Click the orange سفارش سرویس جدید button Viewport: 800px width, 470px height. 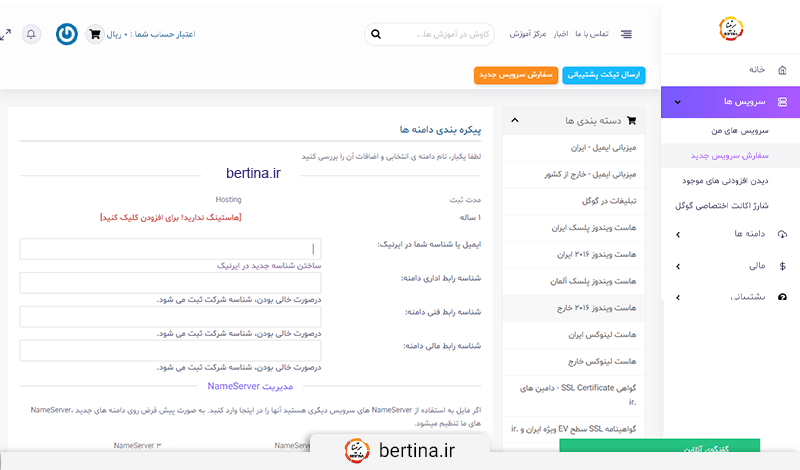coord(517,76)
